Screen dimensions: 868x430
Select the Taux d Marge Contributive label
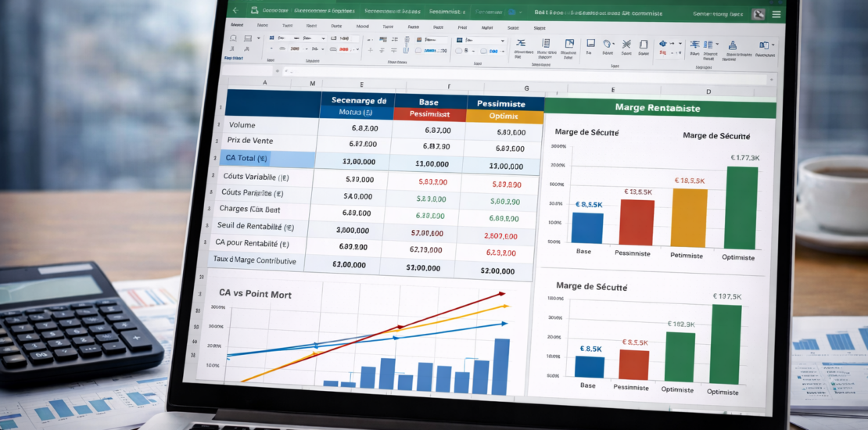point(255,260)
